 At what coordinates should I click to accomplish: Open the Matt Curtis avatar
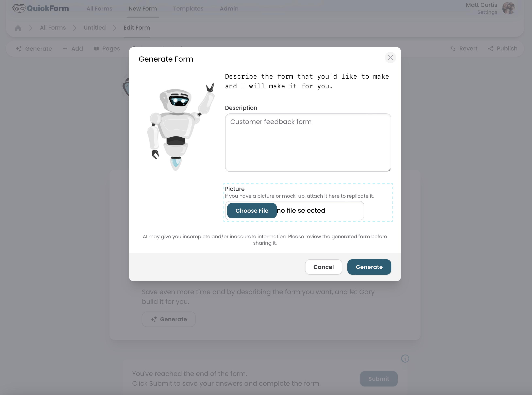[x=509, y=8]
